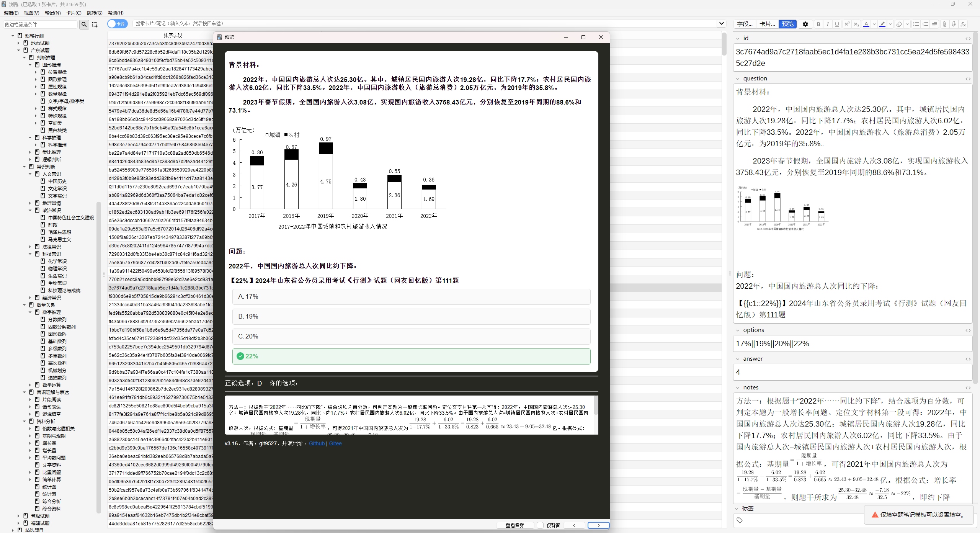Collapse the 粉笔行测 deck tree

[13, 36]
